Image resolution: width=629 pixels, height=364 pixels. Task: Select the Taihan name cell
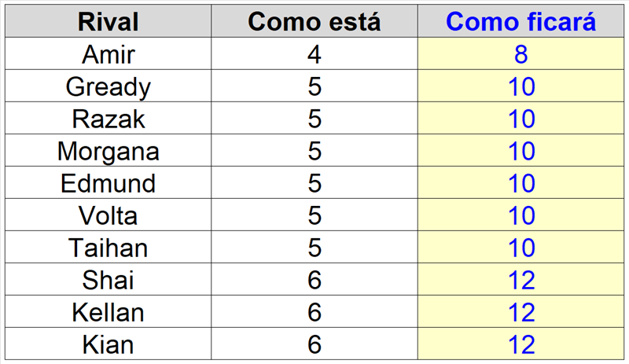coord(108,248)
